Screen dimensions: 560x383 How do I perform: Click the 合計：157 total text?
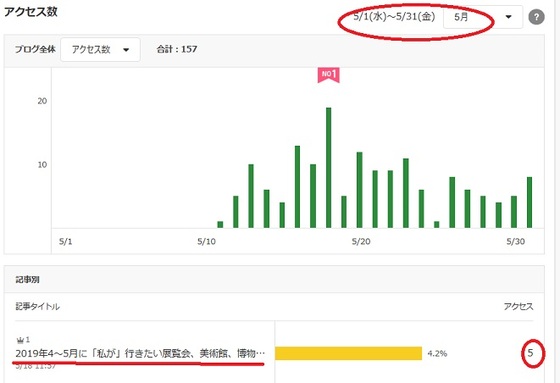click(177, 49)
